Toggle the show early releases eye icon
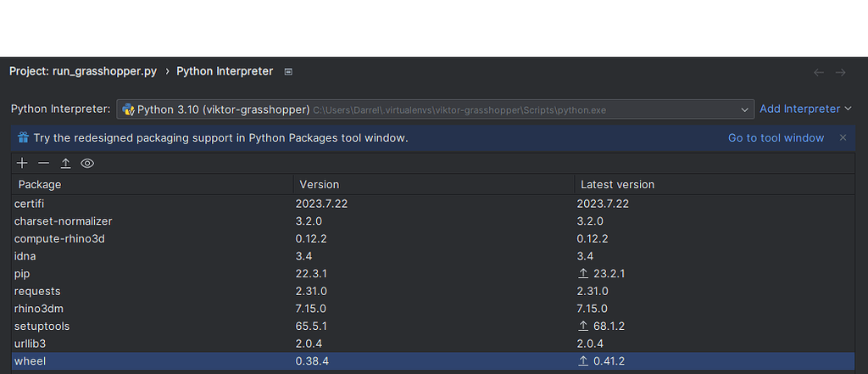This screenshot has width=868, height=374. (87, 163)
